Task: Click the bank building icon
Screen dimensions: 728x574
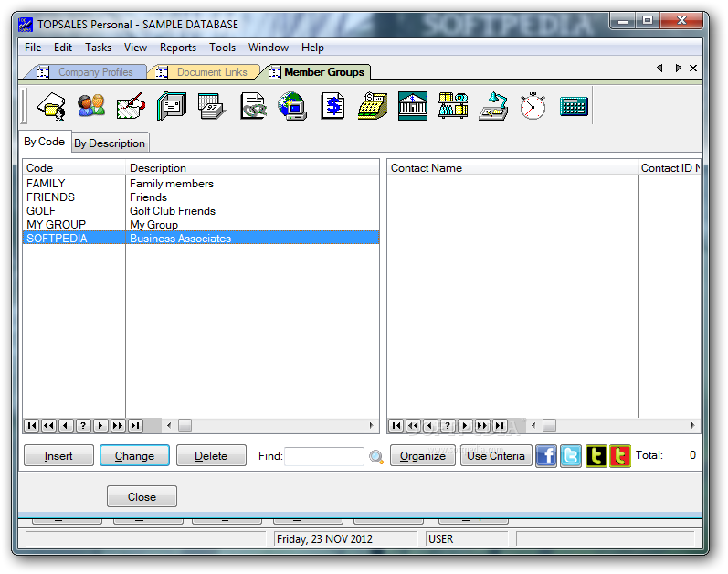Action: tap(413, 106)
